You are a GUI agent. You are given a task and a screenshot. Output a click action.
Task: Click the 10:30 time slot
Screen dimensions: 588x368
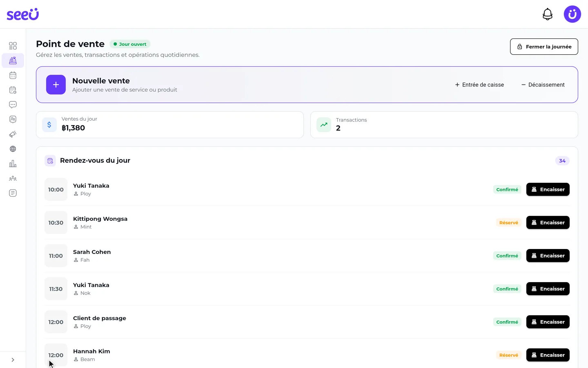click(56, 222)
